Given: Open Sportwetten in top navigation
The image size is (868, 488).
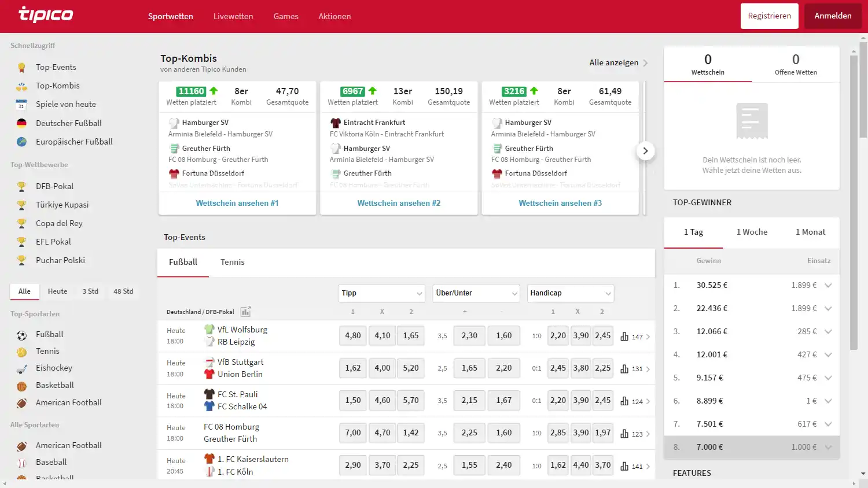Looking at the screenshot, I should pyautogui.click(x=170, y=16).
